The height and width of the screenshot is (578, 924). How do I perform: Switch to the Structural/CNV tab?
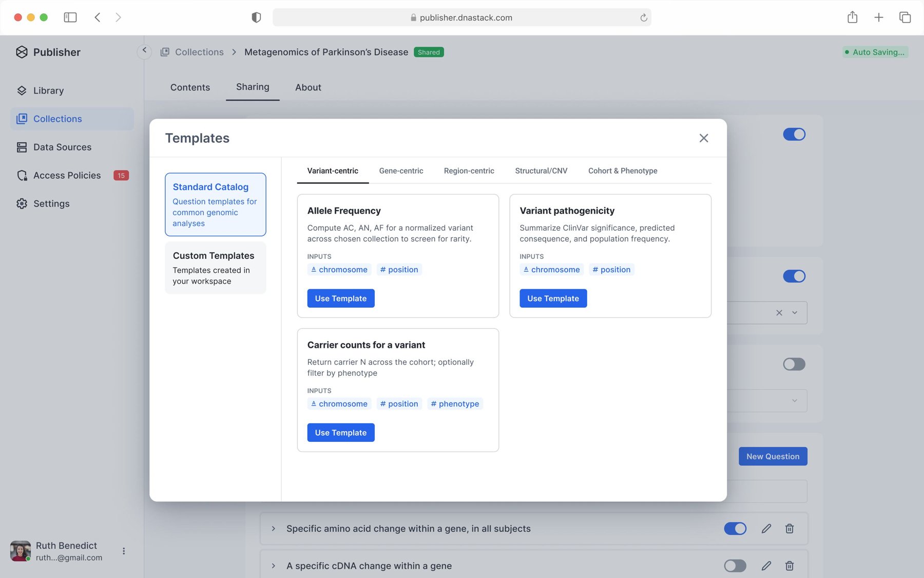point(541,171)
